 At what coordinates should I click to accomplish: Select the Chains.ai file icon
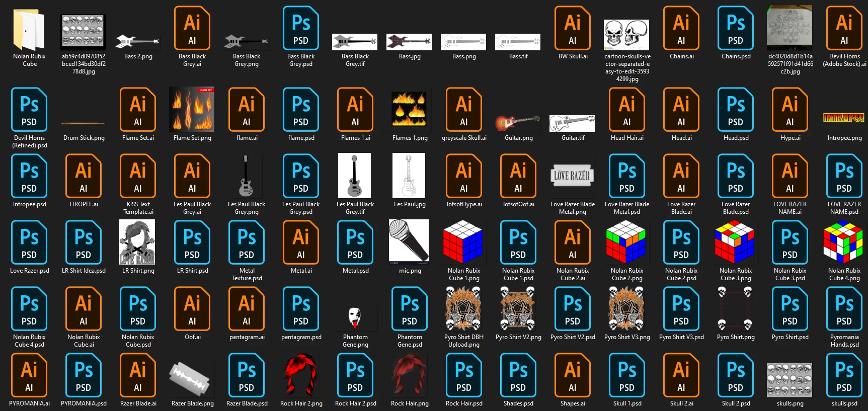tap(681, 28)
